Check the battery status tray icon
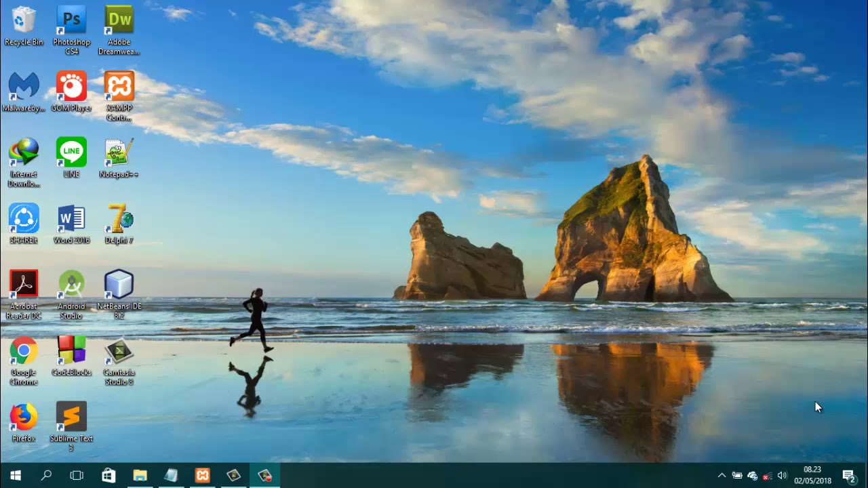 point(737,476)
